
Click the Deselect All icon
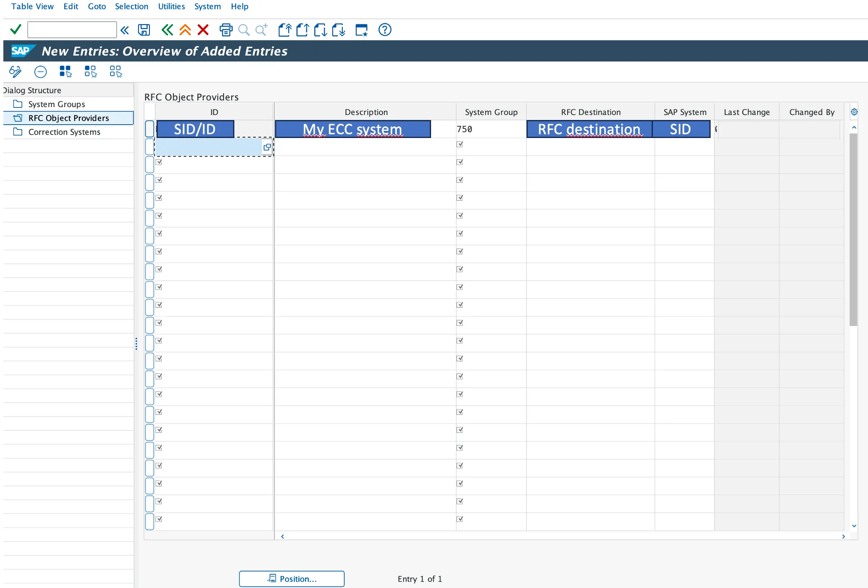116,72
